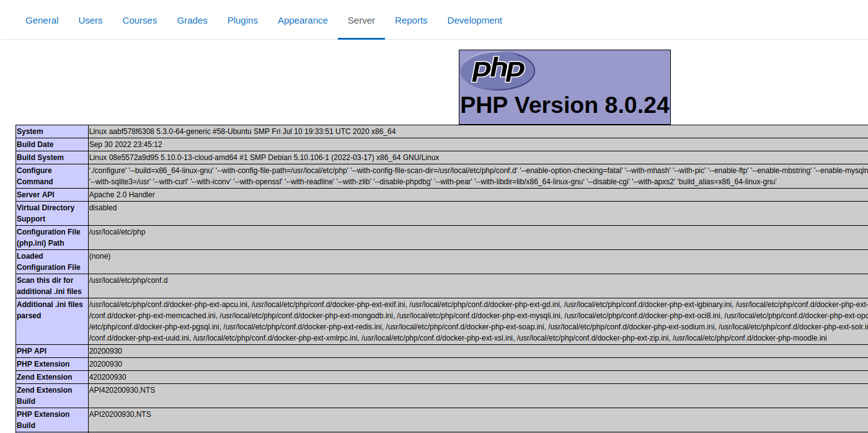Switch to the Users tab
This screenshot has width=868, height=433.
91,20
